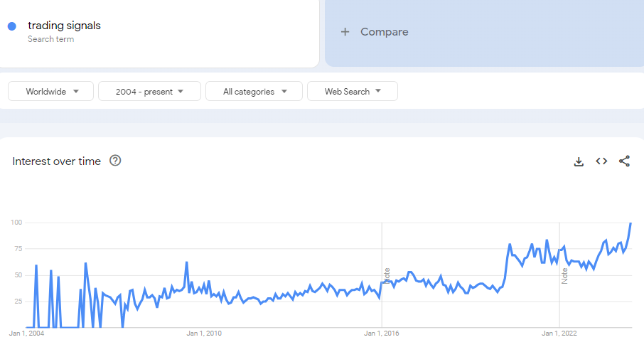The image size is (644, 357).
Task: Click the Search term subtitle text
Action: coord(50,39)
